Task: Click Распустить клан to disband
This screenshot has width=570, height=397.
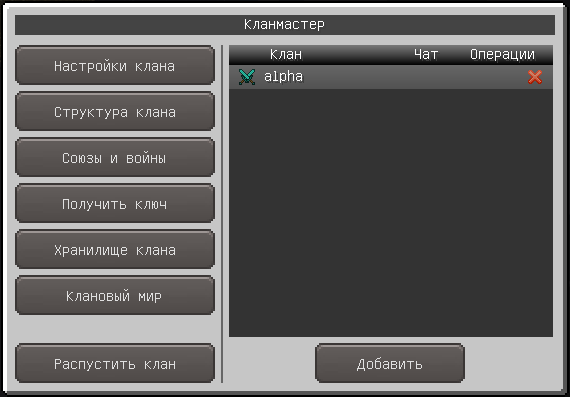Action: click(115, 363)
